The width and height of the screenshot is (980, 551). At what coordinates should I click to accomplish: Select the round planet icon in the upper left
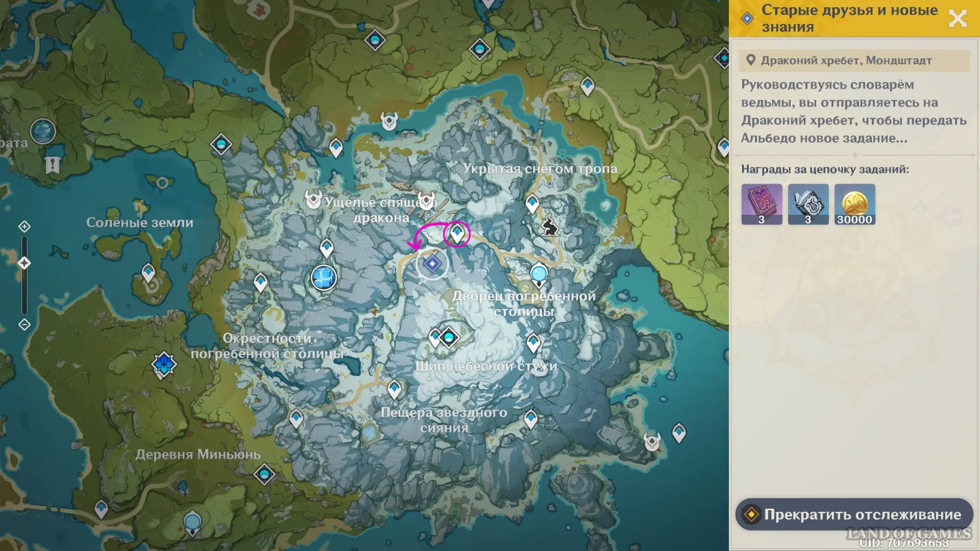pos(43,132)
